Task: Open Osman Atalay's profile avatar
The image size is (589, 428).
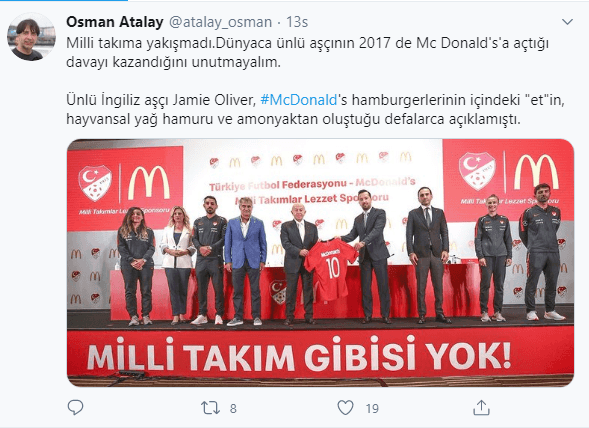Action: [32, 37]
